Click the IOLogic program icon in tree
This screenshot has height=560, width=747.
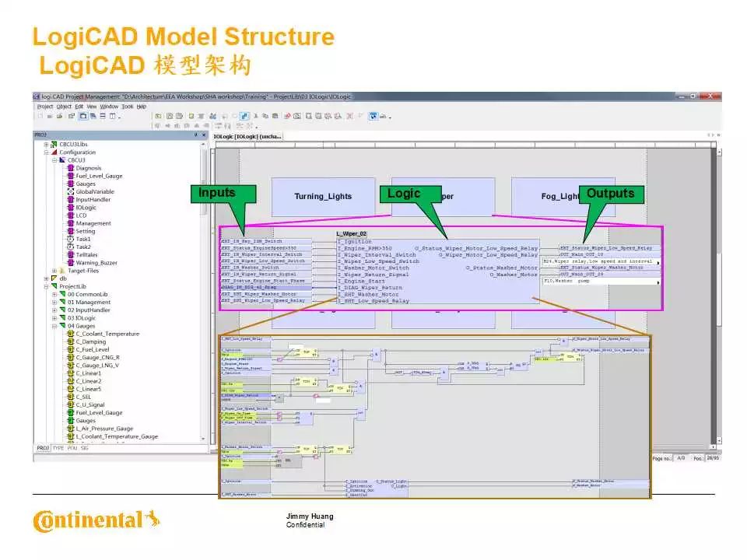(70, 208)
